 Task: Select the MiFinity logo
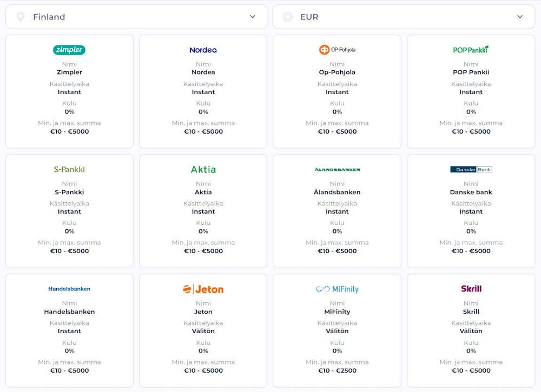(x=337, y=289)
